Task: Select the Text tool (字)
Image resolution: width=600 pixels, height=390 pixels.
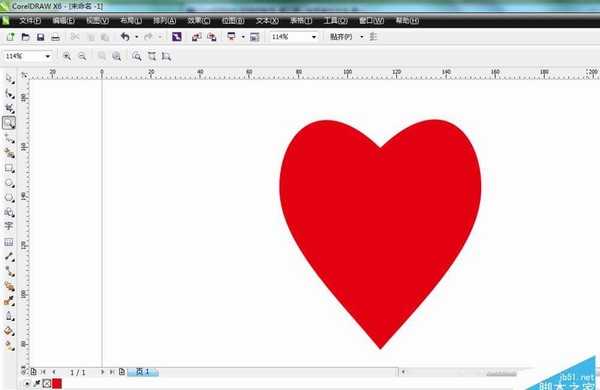Action: [8, 226]
